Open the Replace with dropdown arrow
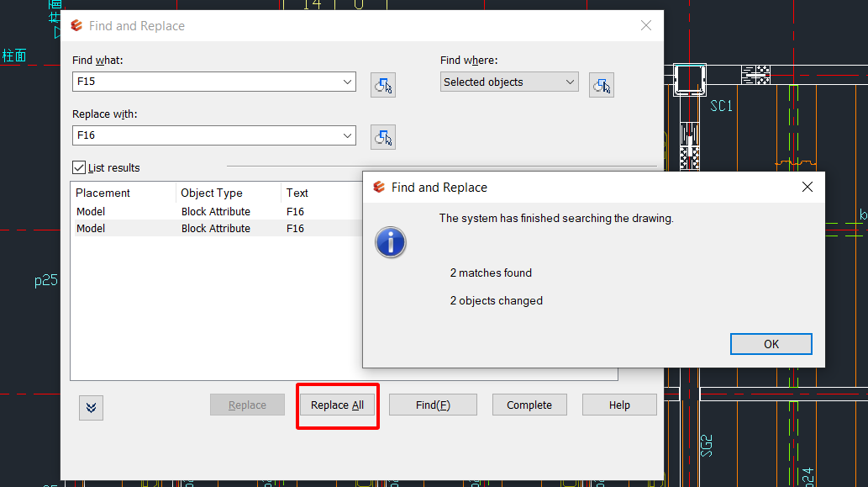The height and width of the screenshot is (487, 868). coord(347,135)
